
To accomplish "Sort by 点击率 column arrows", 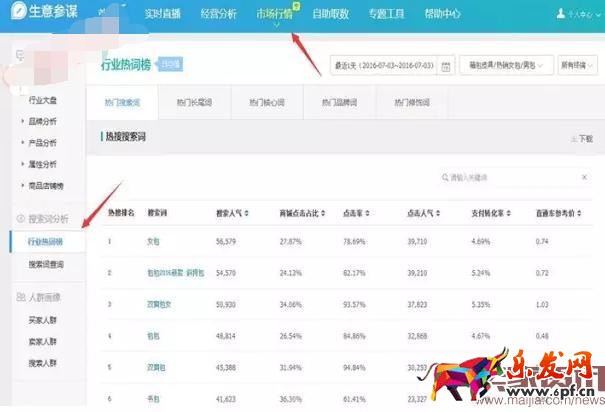I will coord(367,213).
